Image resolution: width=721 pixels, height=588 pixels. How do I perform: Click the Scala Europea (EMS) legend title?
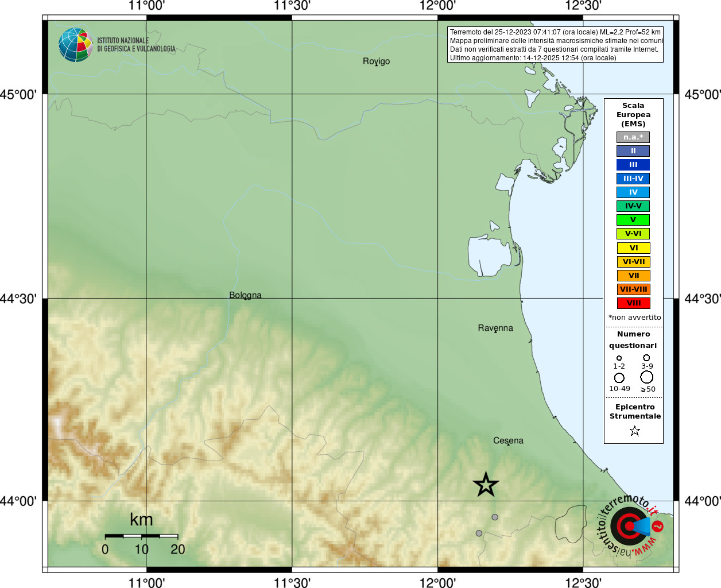[x=633, y=115]
